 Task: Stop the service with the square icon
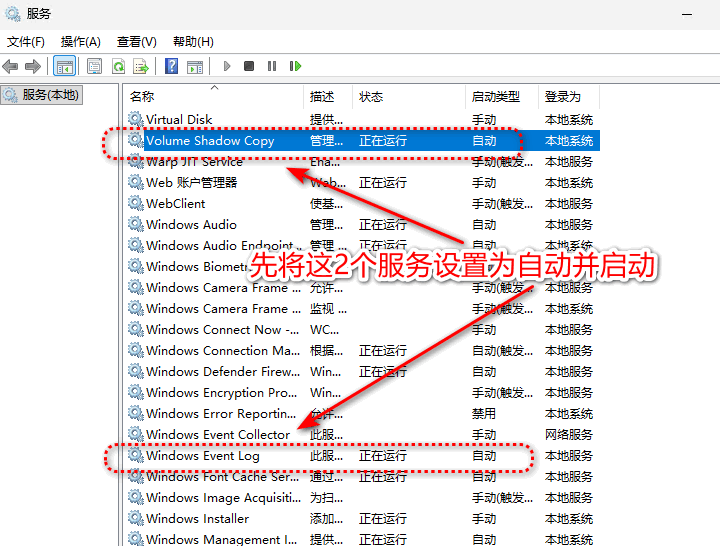click(249, 67)
